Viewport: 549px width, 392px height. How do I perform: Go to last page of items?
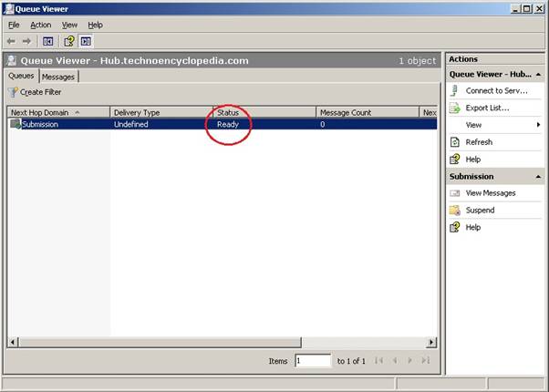[425, 360]
